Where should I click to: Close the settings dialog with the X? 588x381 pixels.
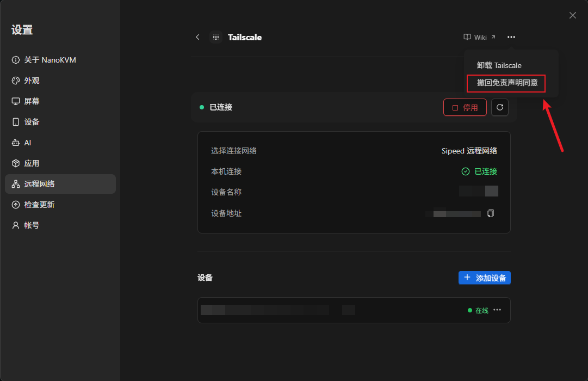(x=573, y=15)
